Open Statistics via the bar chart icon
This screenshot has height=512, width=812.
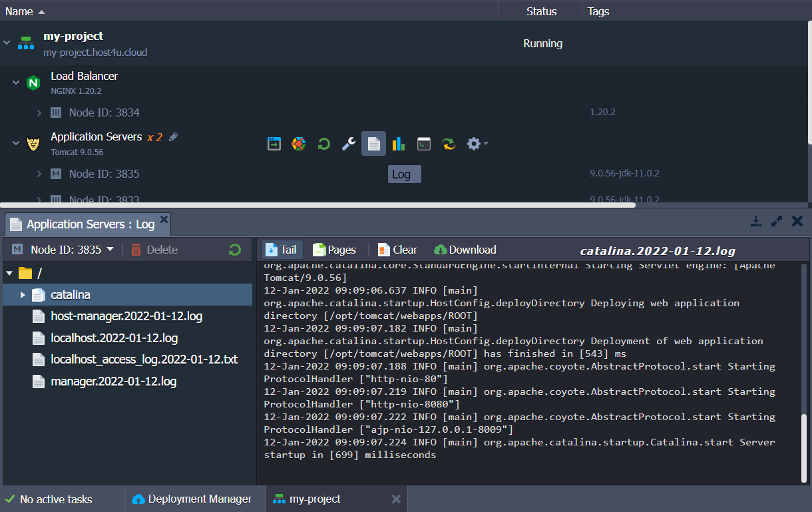[x=398, y=143]
